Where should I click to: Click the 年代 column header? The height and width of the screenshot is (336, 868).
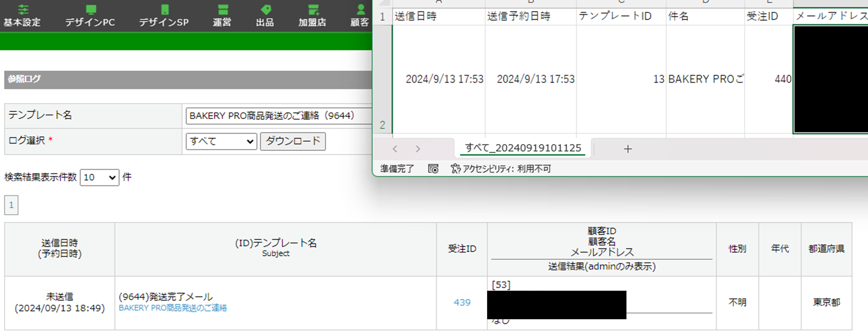780,249
